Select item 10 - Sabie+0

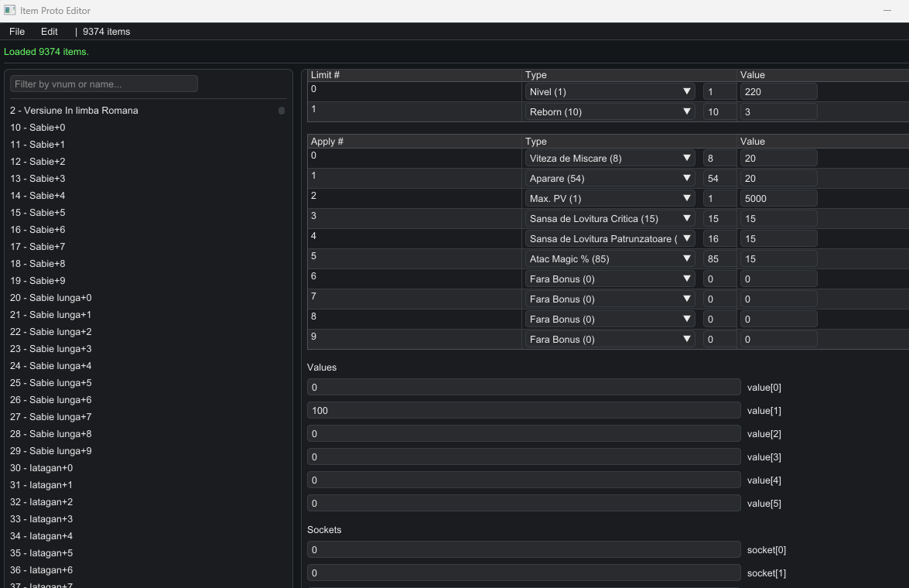38,128
